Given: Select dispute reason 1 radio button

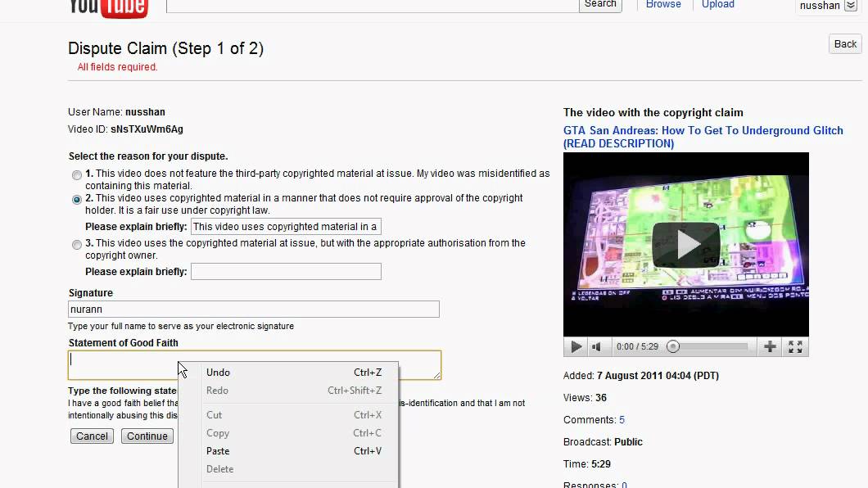Looking at the screenshot, I should (77, 175).
